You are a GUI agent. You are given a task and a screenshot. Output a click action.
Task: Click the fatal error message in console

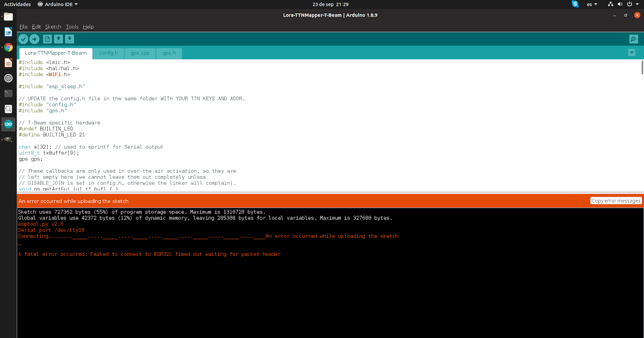149,254
